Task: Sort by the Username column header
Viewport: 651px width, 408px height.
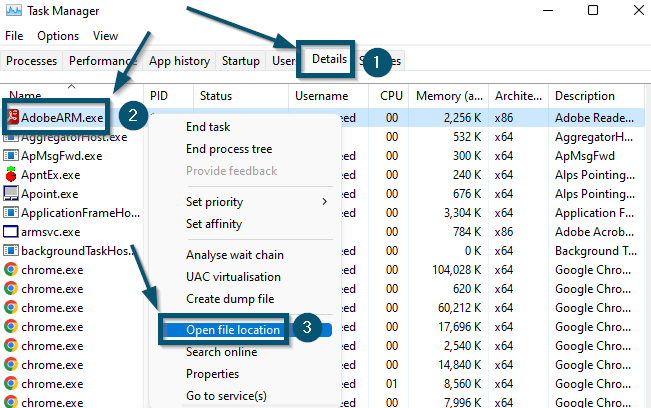Action: (322, 96)
